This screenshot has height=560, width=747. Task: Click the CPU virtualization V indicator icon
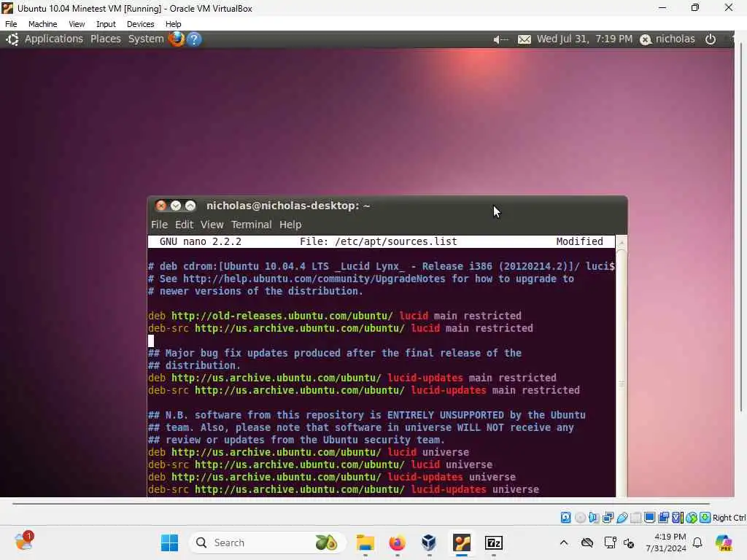[x=677, y=518]
